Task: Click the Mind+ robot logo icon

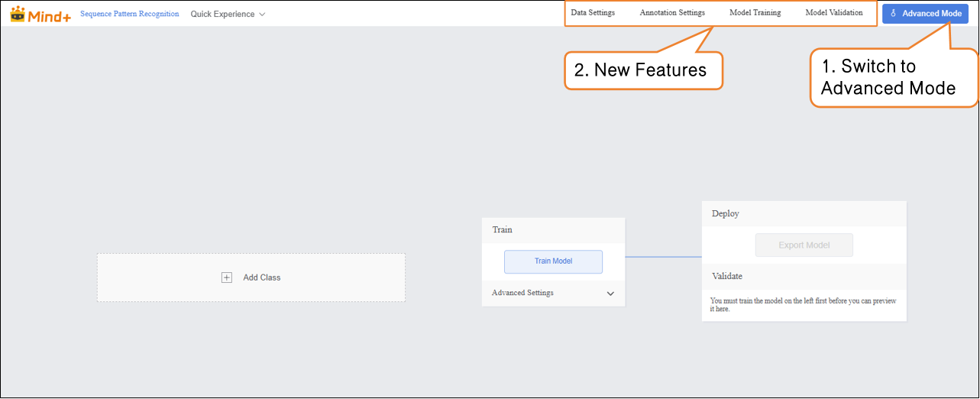Action: [x=18, y=14]
